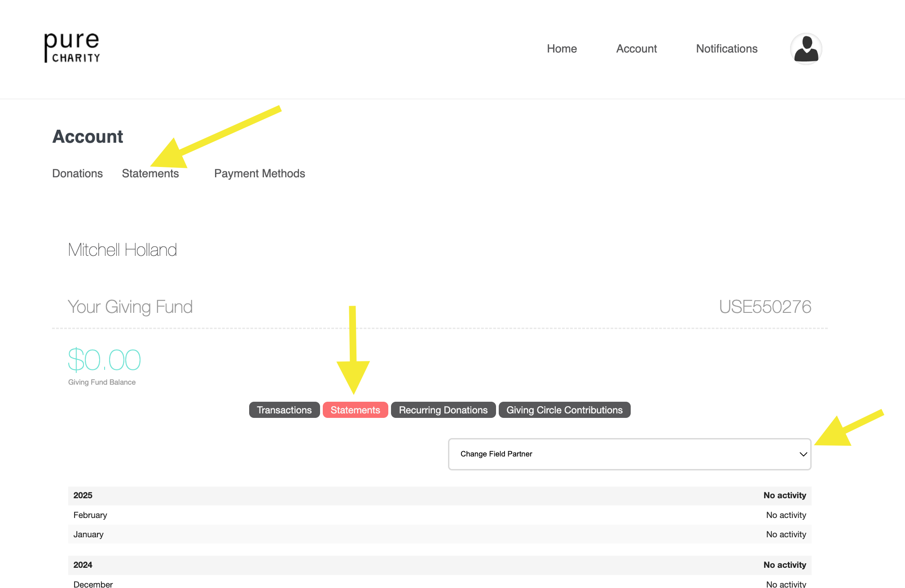This screenshot has height=588, width=905.
Task: Select the Statements link under Account
Action: [150, 173]
